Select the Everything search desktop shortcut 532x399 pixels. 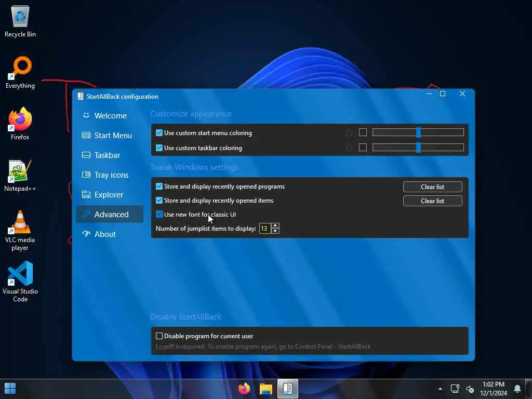pyautogui.click(x=20, y=73)
